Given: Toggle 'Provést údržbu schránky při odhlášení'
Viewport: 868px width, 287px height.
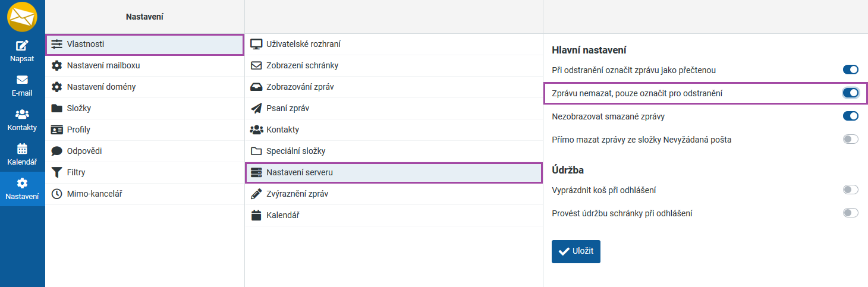Looking at the screenshot, I should coord(851,213).
